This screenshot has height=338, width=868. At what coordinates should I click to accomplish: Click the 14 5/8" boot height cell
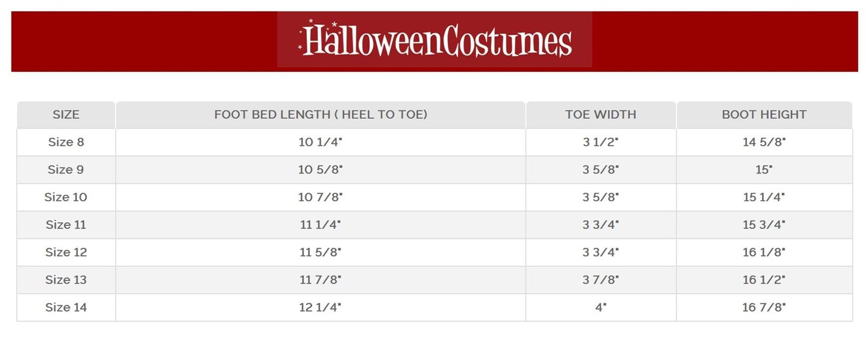(x=764, y=142)
